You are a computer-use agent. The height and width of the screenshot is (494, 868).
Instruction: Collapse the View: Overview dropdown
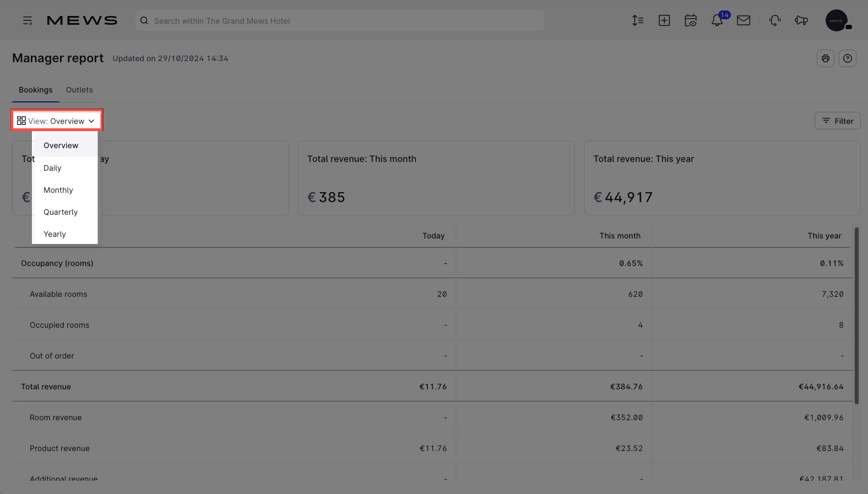[57, 121]
